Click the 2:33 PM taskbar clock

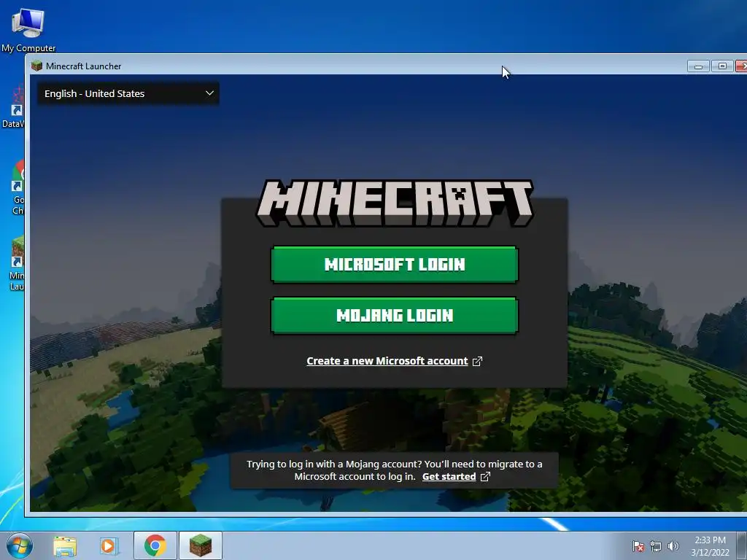pos(710,545)
